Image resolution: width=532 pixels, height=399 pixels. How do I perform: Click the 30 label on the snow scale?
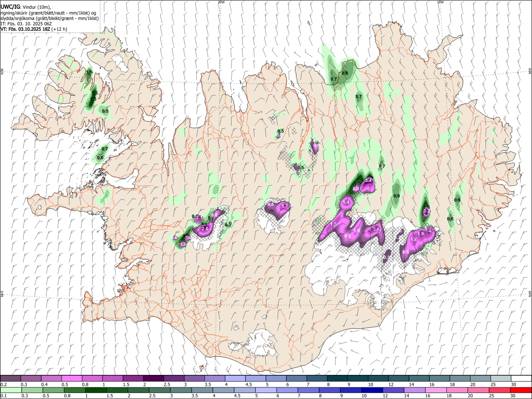coord(513,384)
